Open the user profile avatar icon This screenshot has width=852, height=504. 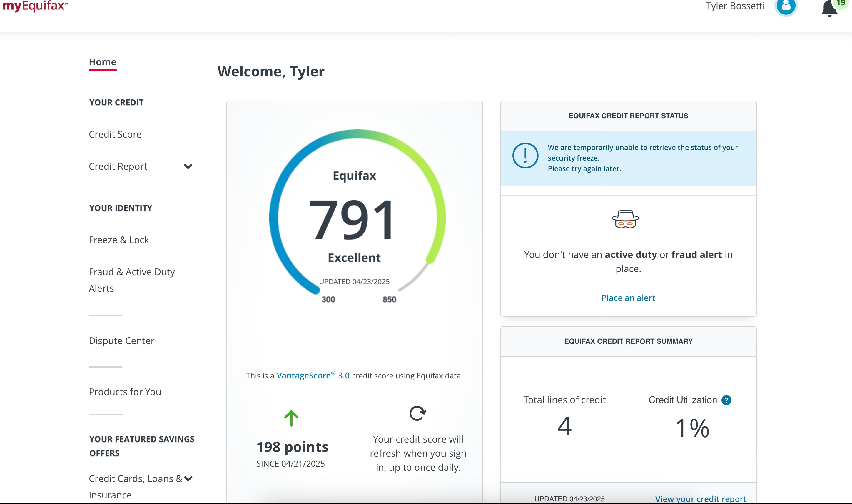(x=786, y=6)
